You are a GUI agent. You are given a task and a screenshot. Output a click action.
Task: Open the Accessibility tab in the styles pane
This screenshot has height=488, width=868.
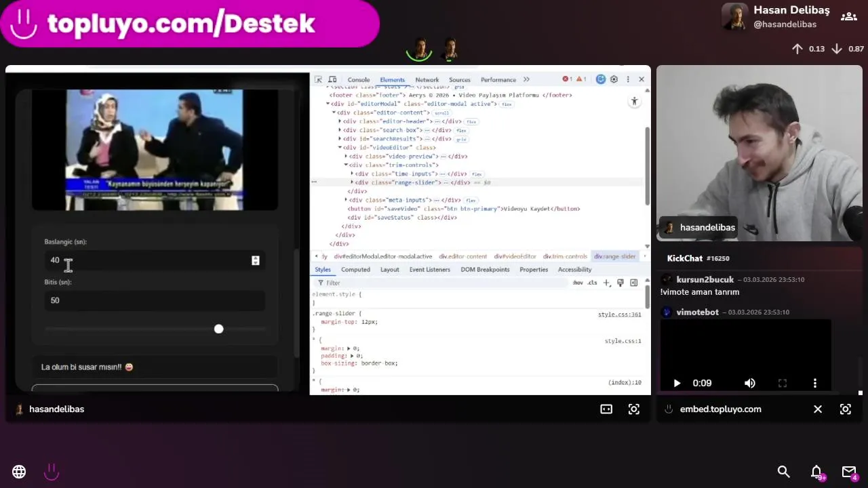click(575, 270)
